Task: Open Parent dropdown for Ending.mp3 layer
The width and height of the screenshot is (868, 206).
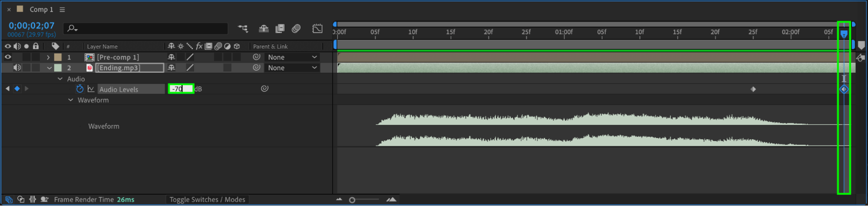Action: click(x=292, y=68)
